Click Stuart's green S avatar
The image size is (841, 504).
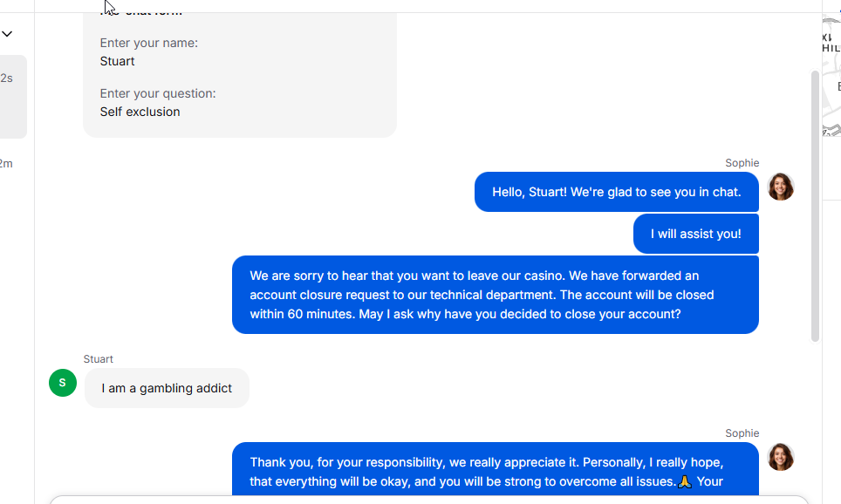(x=63, y=383)
